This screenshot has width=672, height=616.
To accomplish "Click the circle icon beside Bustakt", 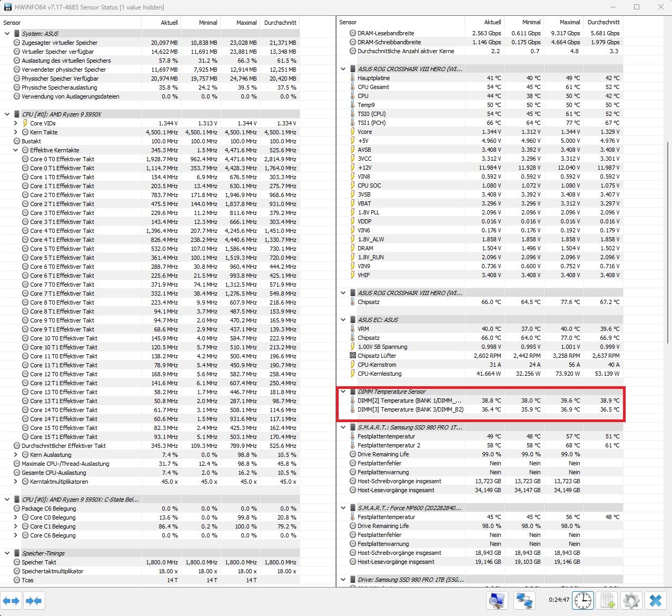I will pos(17,141).
